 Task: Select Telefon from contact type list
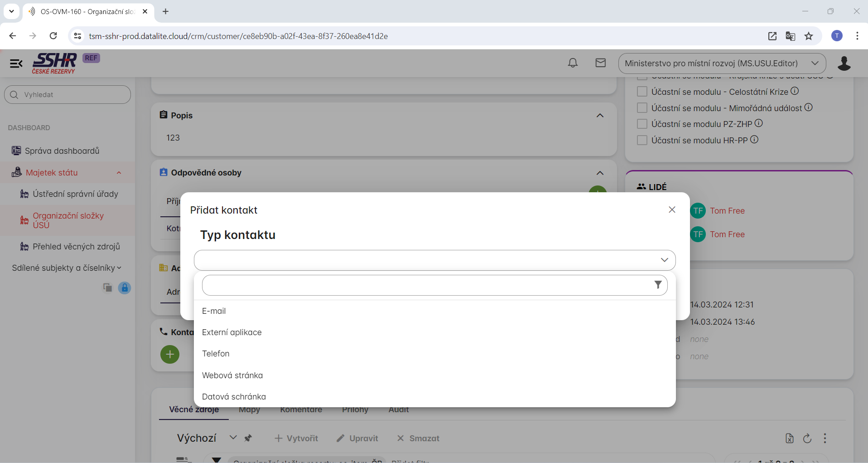tap(216, 354)
